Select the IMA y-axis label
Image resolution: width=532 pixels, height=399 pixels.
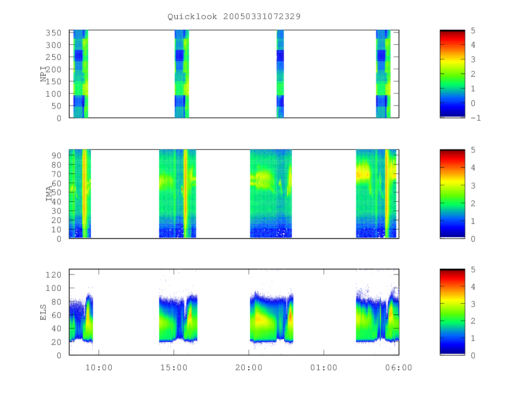point(49,194)
